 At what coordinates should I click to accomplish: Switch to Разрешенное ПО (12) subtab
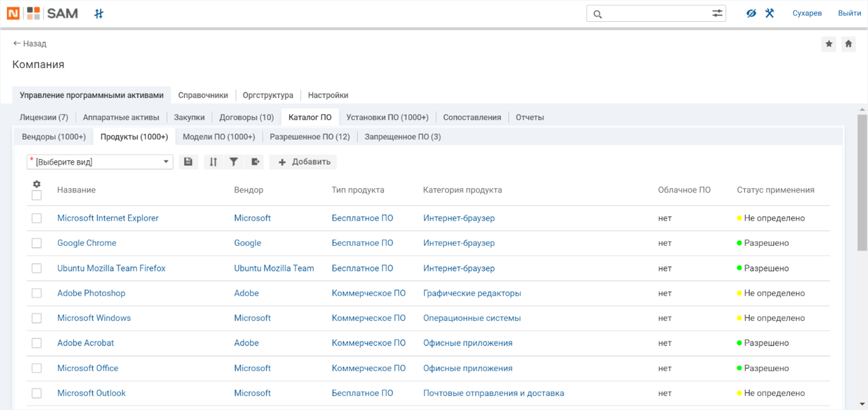(309, 137)
